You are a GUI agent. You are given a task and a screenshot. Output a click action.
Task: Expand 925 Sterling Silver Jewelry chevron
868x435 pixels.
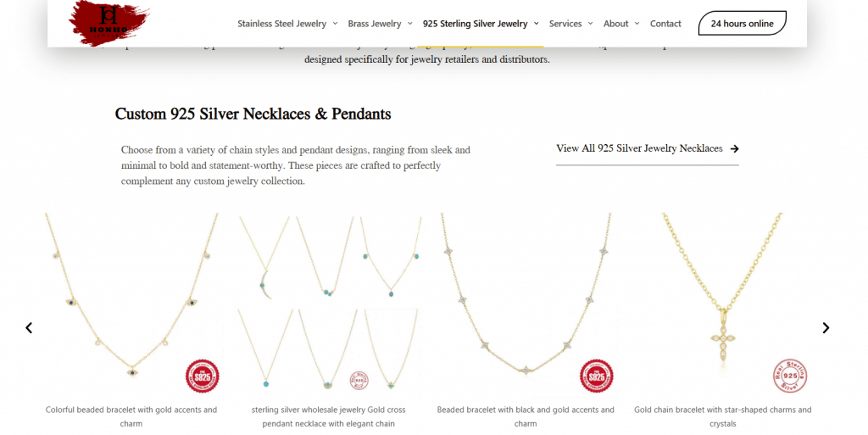pos(536,23)
